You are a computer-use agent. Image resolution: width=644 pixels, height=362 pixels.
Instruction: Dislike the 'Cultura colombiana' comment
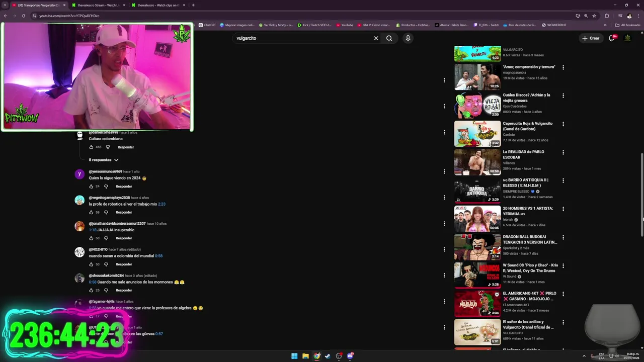click(108, 147)
